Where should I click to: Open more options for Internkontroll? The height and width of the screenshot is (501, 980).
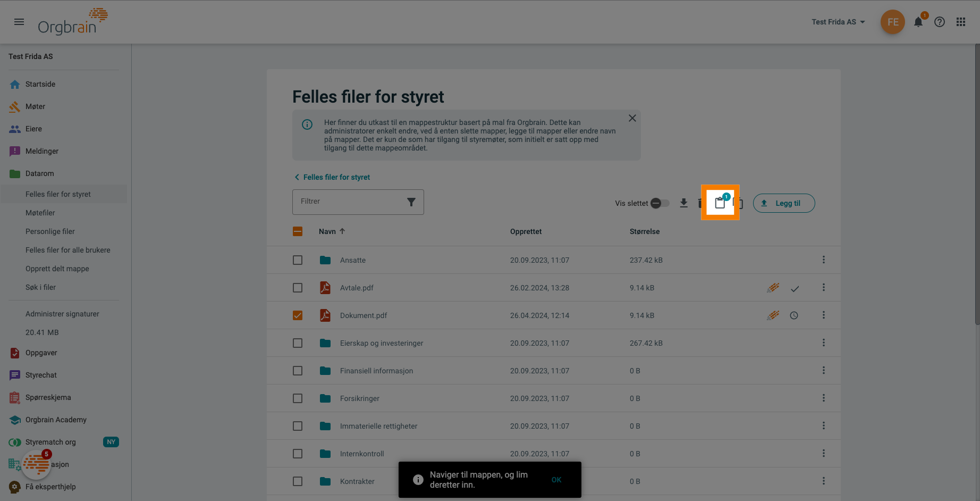[x=824, y=453]
